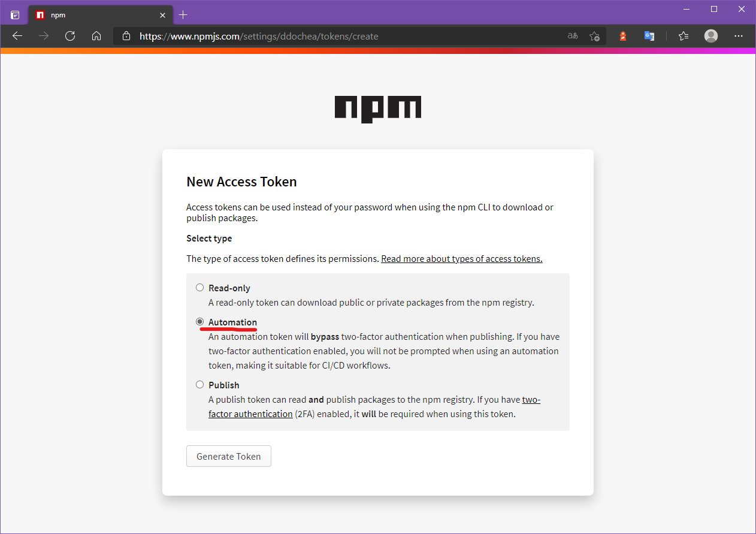The width and height of the screenshot is (756, 534).
Task: Open the tab actions menu icon
Action: pos(15,15)
